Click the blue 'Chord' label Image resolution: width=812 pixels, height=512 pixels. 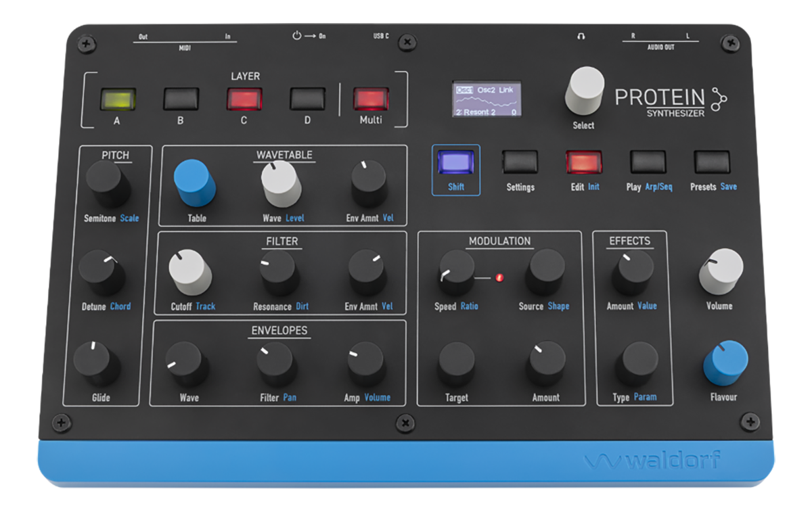[120, 306]
